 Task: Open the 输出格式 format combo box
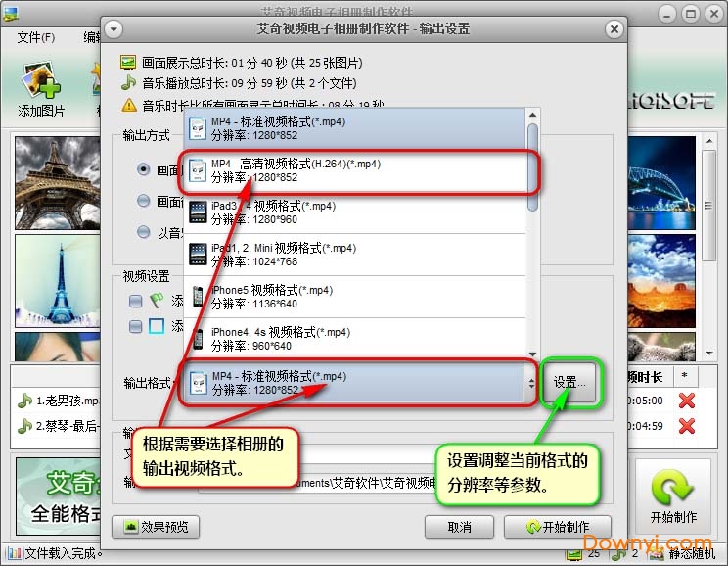pyautogui.click(x=359, y=383)
